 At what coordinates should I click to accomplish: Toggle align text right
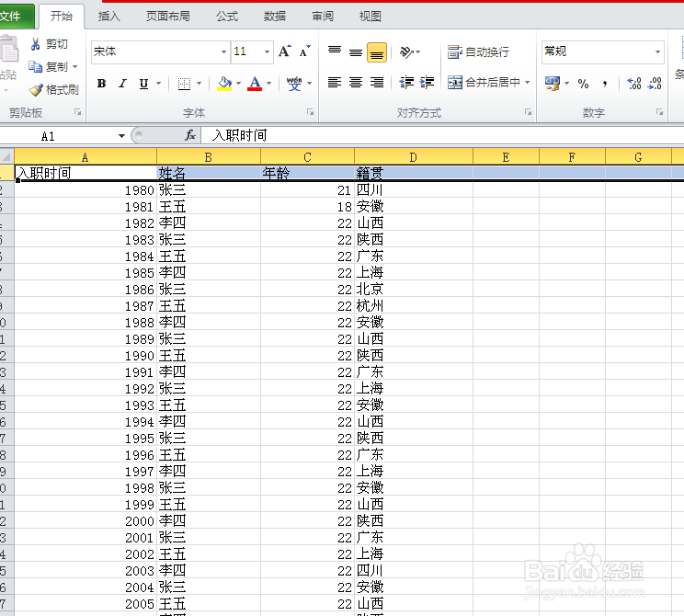pos(377,83)
